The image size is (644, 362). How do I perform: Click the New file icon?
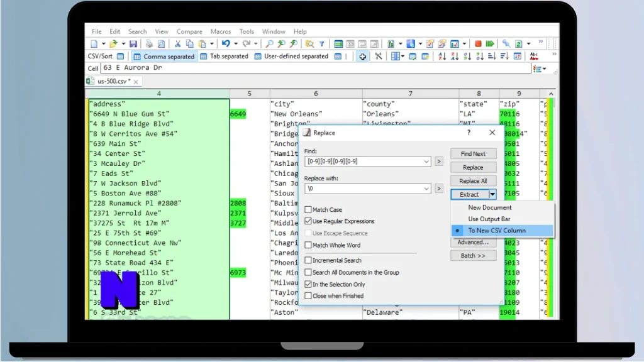coord(94,44)
